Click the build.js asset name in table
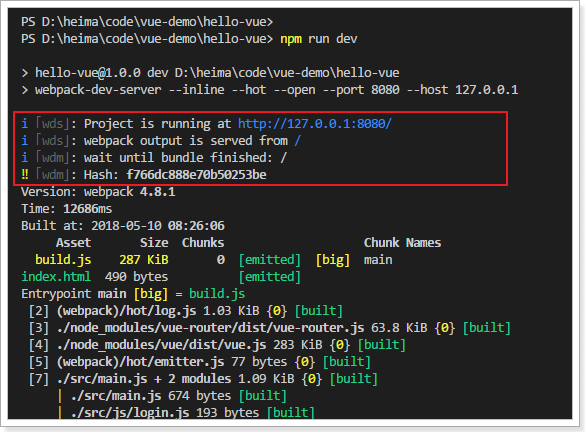585x432 pixels. (63, 260)
